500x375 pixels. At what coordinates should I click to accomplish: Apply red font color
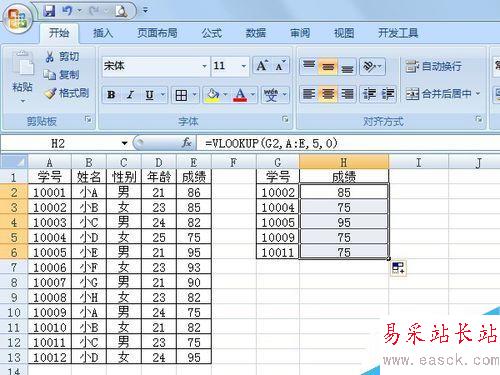[240, 95]
